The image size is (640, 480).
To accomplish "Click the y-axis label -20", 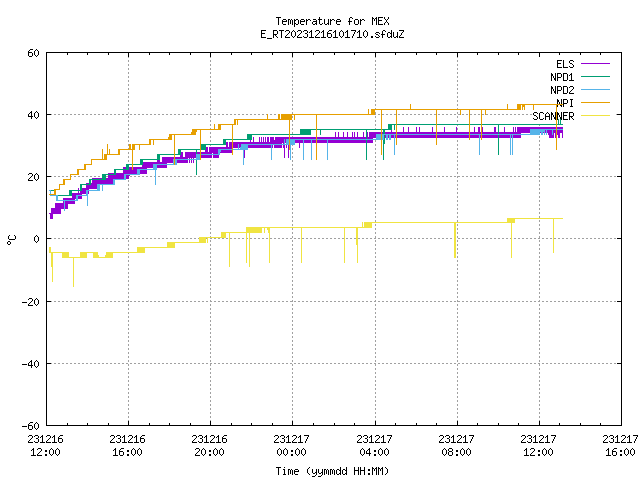I will click(31, 302).
